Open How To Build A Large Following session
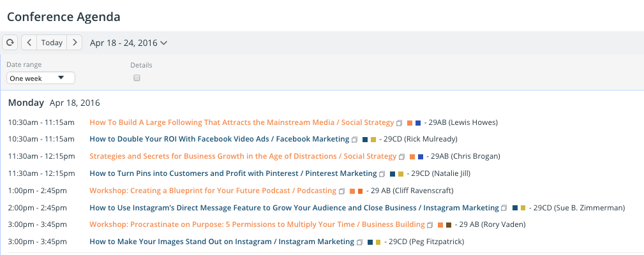Screen dimensions: 644x255 point(242,122)
